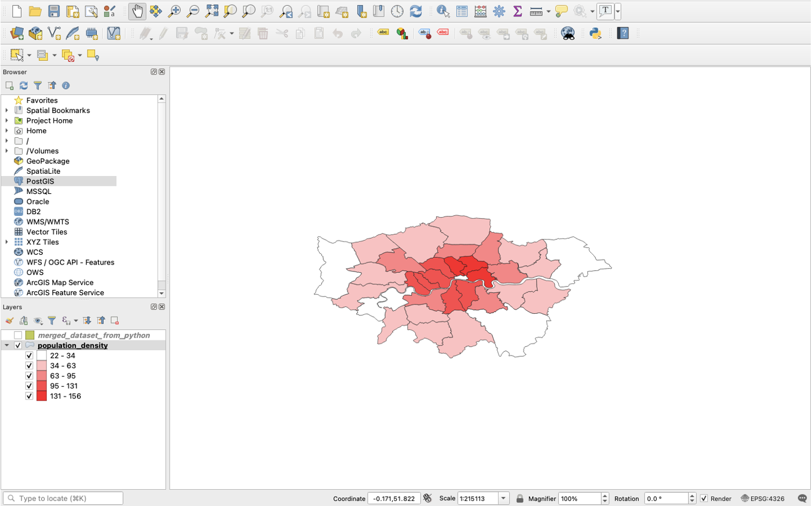This screenshot has height=506, width=812.
Task: Click the Type to locate search field
Action: (x=63, y=498)
